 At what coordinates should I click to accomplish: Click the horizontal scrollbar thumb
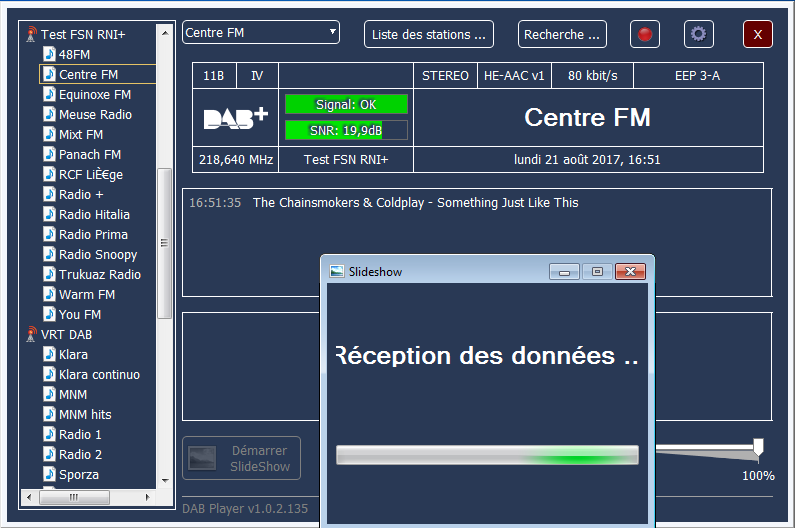click(74, 498)
